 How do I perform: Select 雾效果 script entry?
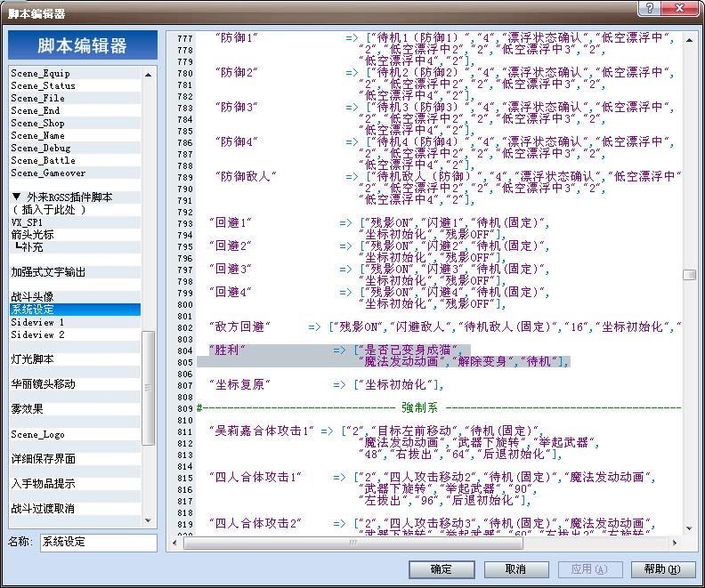(x=75, y=409)
